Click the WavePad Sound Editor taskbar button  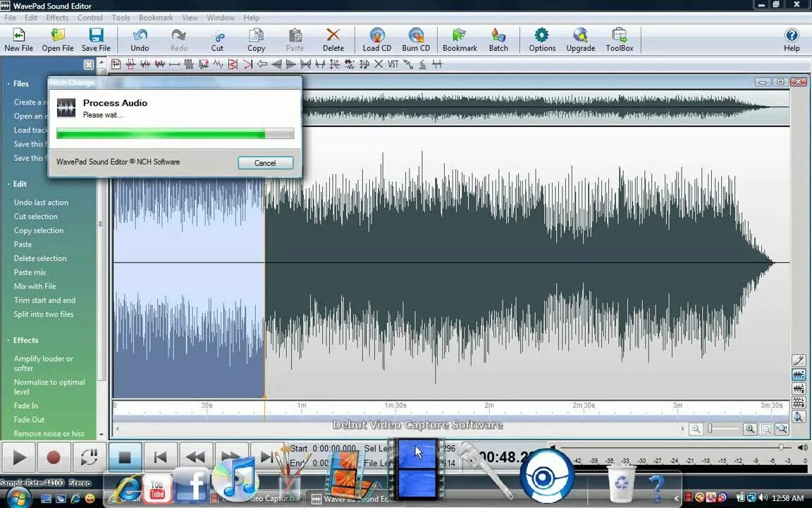coord(352,499)
